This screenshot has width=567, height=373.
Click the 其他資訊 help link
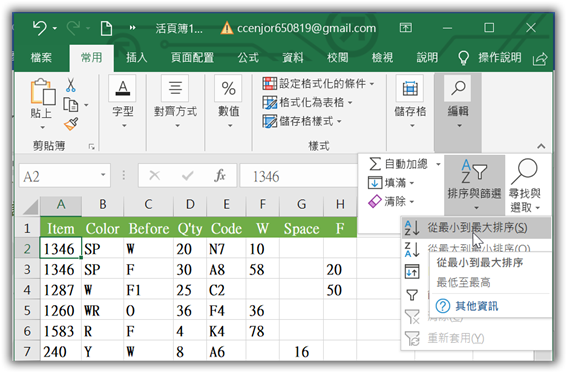476,306
